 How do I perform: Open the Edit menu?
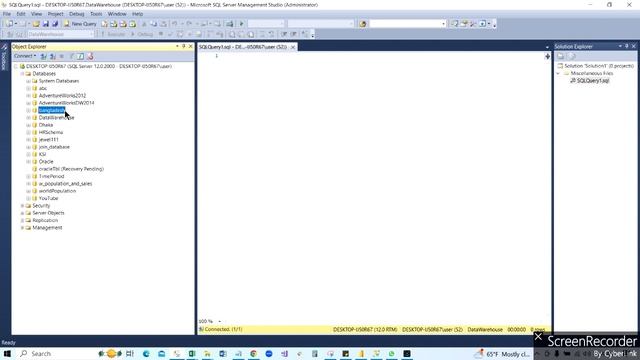[21, 14]
